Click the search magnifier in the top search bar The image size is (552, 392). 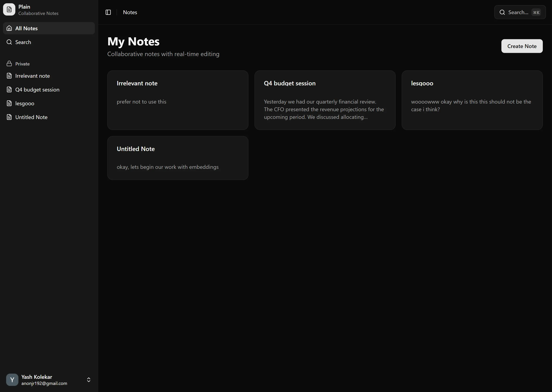coord(502,12)
